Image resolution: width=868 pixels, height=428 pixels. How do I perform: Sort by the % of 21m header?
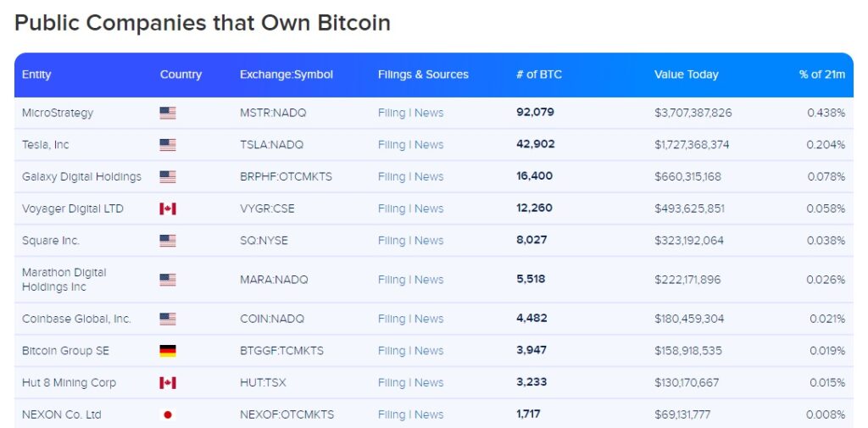pos(822,75)
